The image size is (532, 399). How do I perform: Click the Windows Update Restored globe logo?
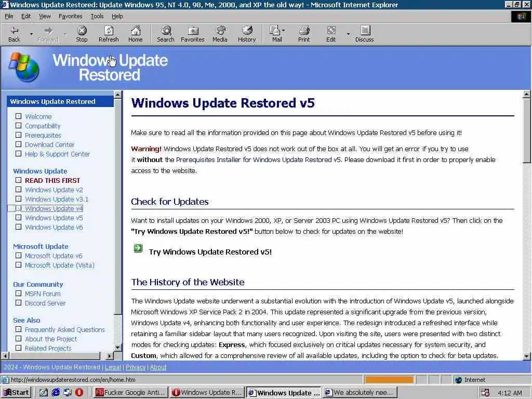click(24, 67)
